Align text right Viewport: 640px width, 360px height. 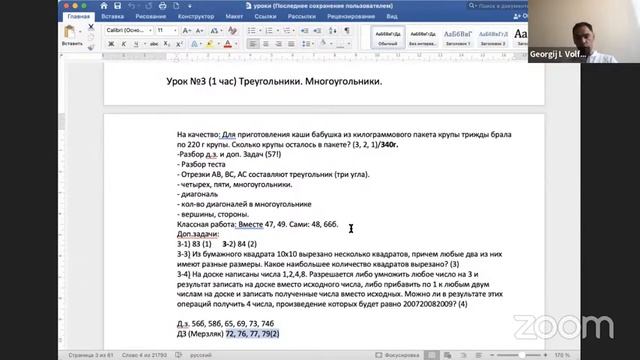click(278, 44)
